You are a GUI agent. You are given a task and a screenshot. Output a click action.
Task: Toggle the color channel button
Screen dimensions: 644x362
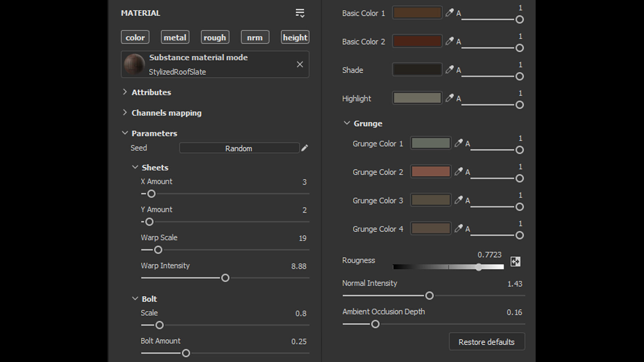click(x=135, y=37)
